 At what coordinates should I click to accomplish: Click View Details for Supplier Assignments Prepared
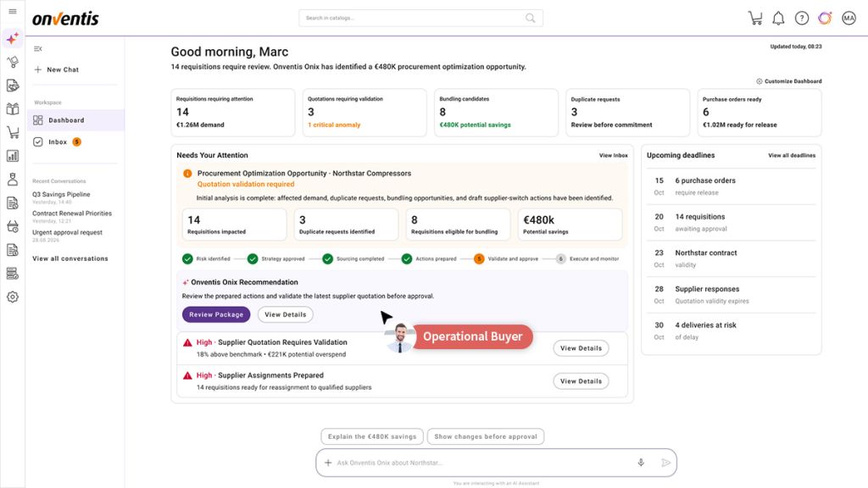point(581,381)
